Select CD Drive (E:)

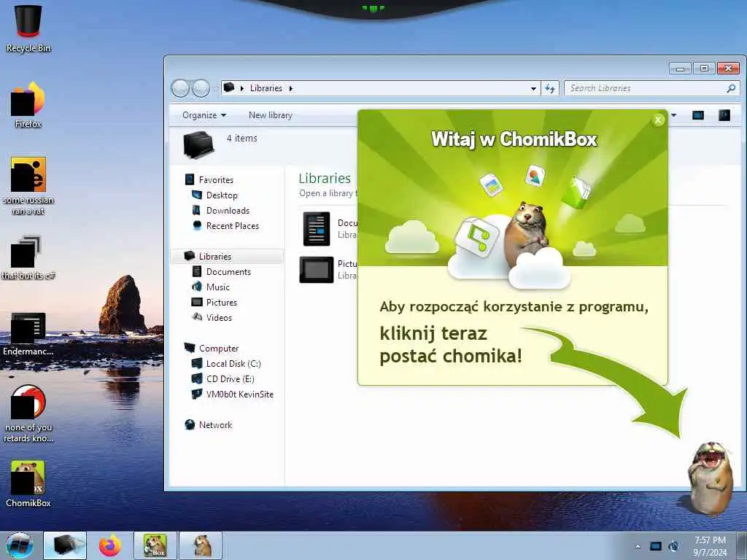click(x=230, y=379)
